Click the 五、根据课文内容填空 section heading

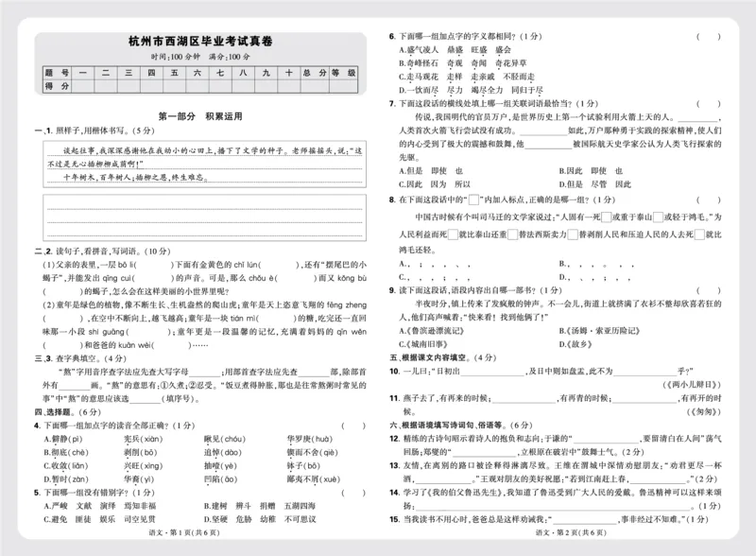click(x=425, y=357)
